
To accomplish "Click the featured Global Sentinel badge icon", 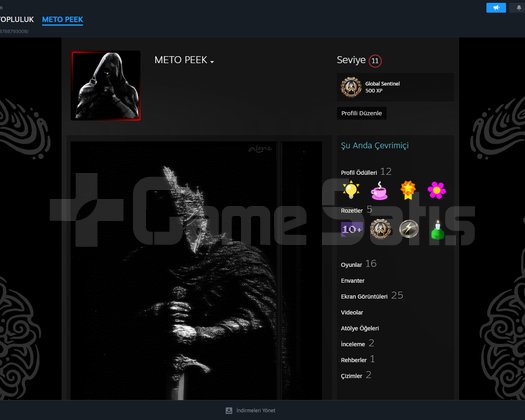I will click(351, 87).
